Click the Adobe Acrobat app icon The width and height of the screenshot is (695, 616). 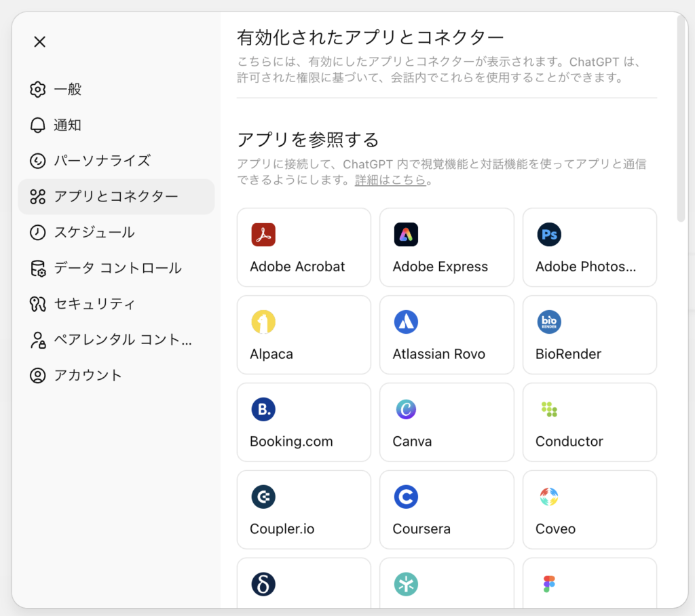[x=263, y=235]
